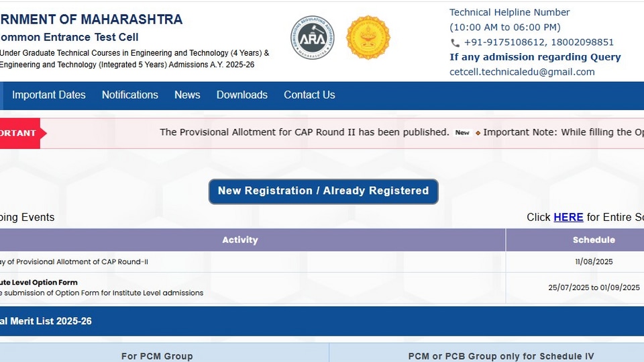Open the Contact Us page
Viewport: 644px width, 362px height.
(309, 95)
